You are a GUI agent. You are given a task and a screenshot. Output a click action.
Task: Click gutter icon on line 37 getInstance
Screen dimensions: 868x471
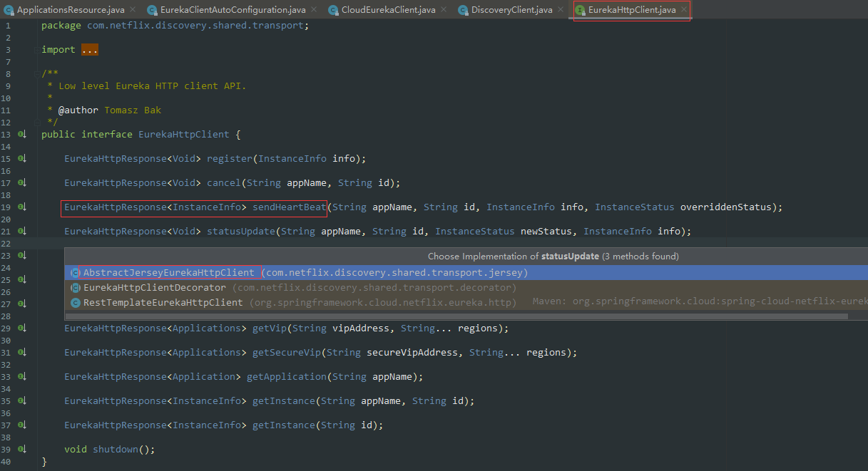coord(22,425)
